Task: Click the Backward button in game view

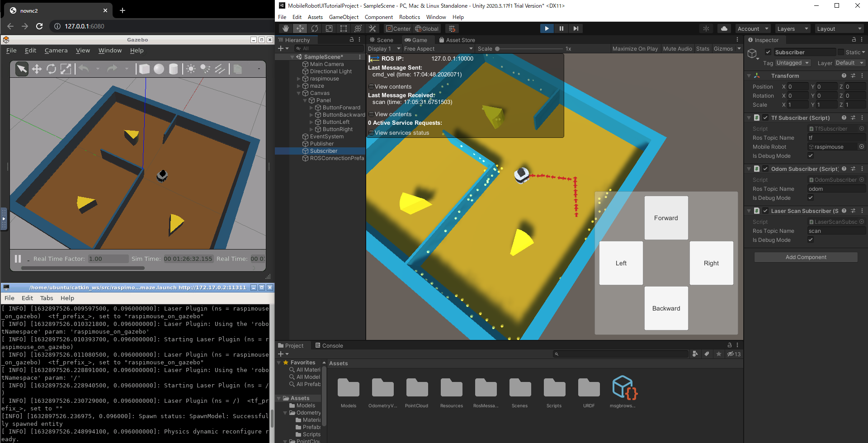Action: [x=666, y=308]
